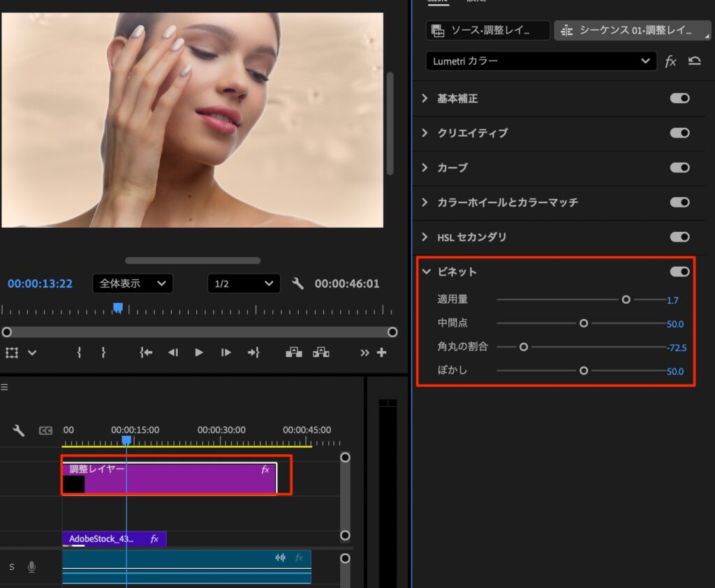Click the Lumetri reset arrow icon

pos(694,61)
